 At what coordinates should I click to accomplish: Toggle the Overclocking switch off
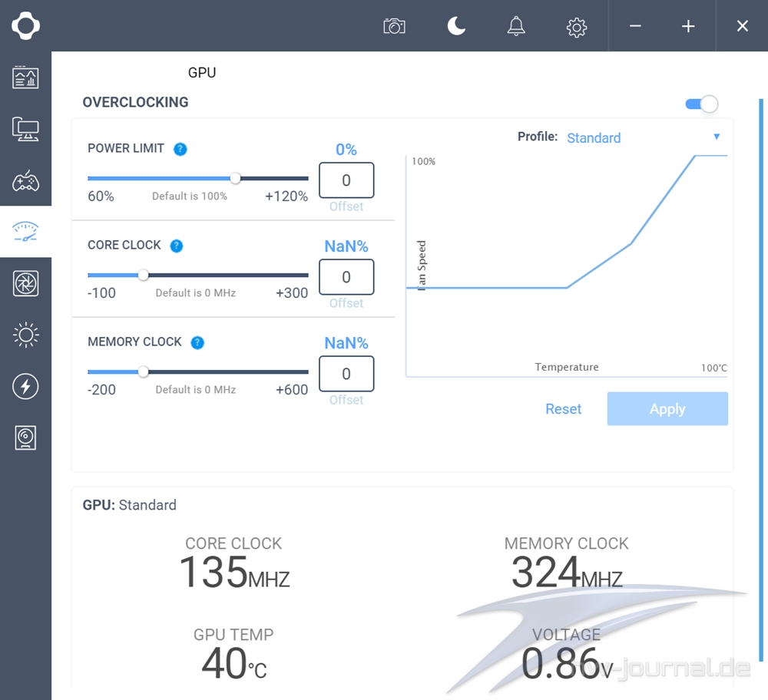(701, 104)
